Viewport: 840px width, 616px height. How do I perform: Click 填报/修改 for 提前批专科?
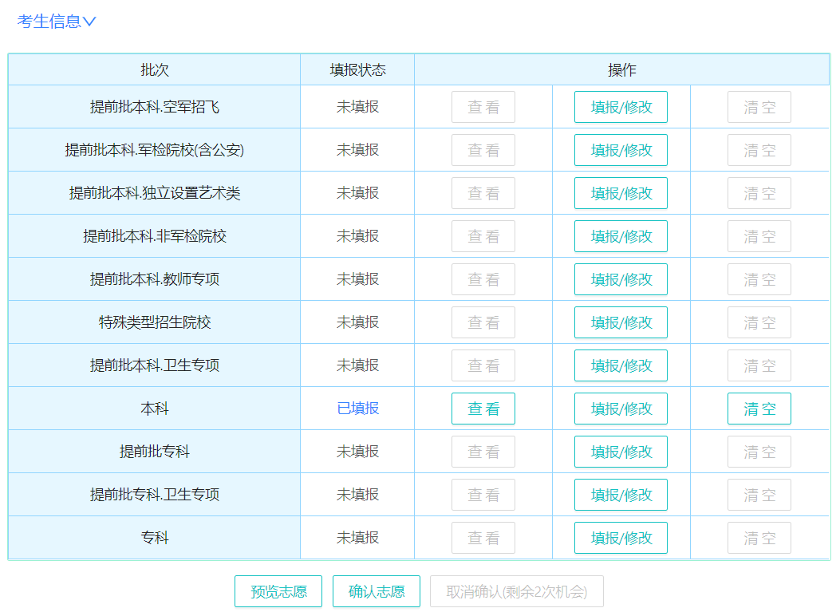tap(621, 452)
